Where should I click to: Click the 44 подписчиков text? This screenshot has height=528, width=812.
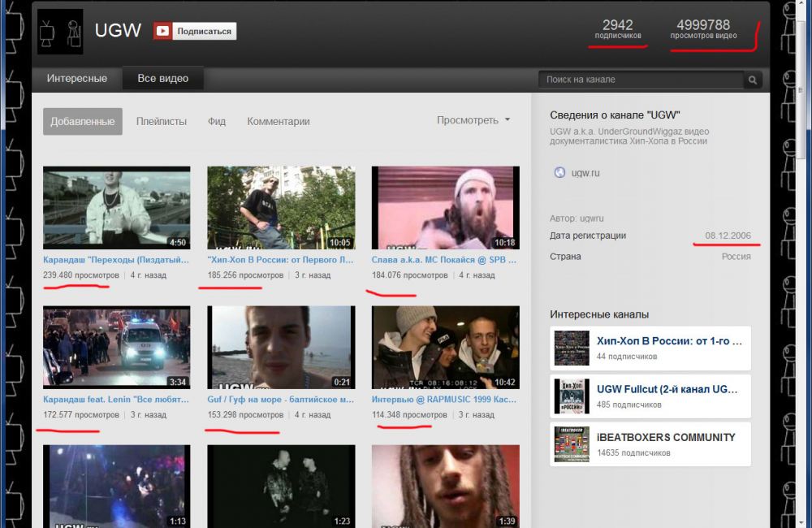[x=627, y=357]
